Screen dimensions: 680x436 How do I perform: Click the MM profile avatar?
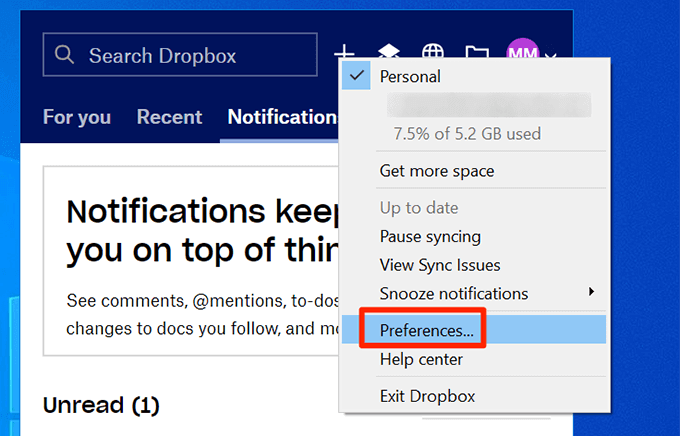pos(522,54)
